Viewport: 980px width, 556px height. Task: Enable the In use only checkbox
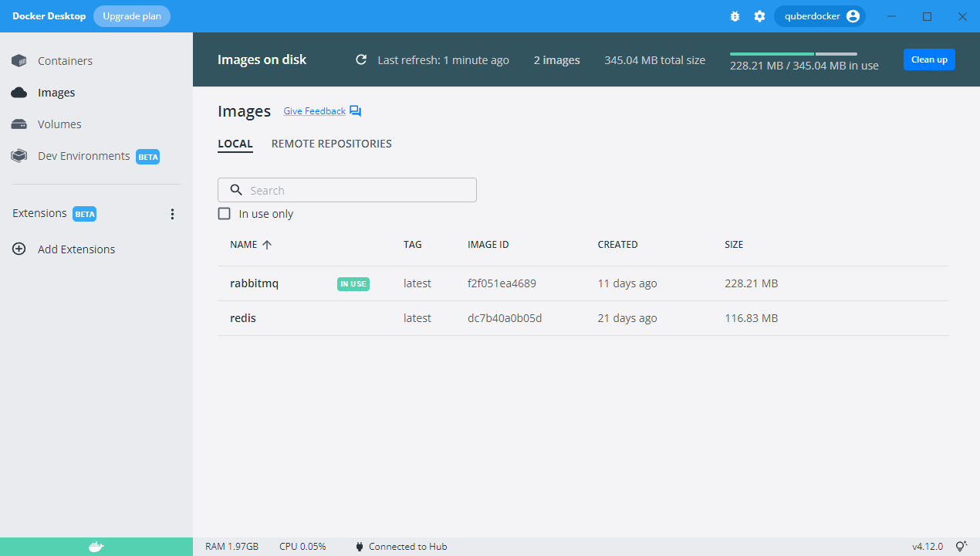click(225, 214)
